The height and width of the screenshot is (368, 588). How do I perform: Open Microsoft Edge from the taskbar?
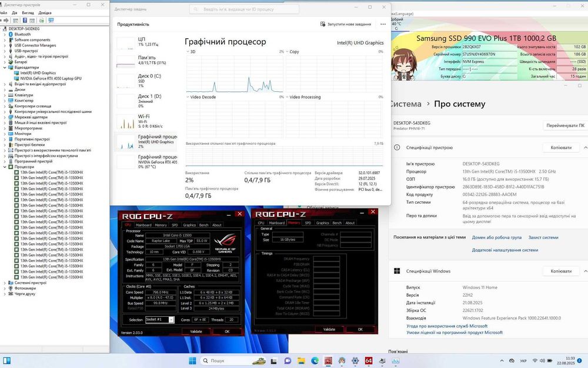(x=315, y=361)
